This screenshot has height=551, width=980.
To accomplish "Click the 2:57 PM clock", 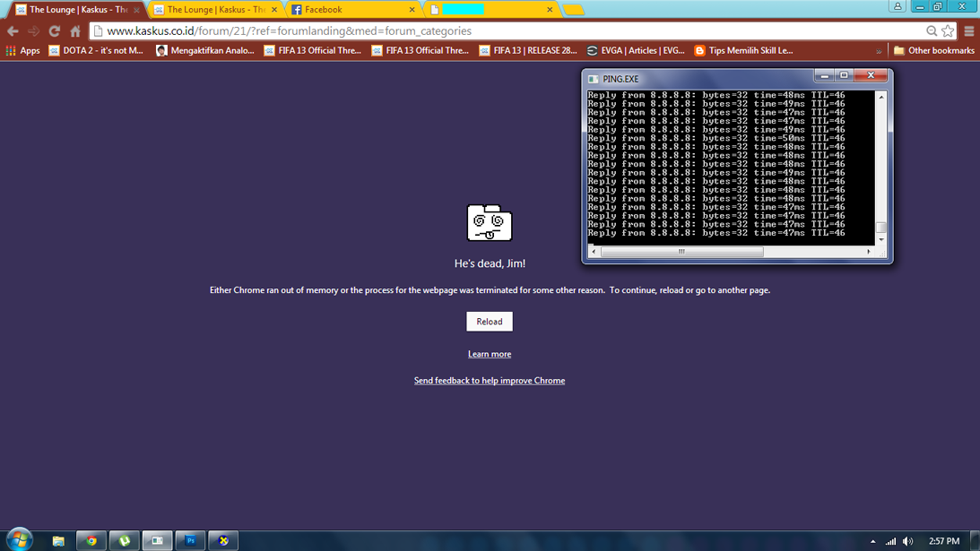I will click(944, 542).
